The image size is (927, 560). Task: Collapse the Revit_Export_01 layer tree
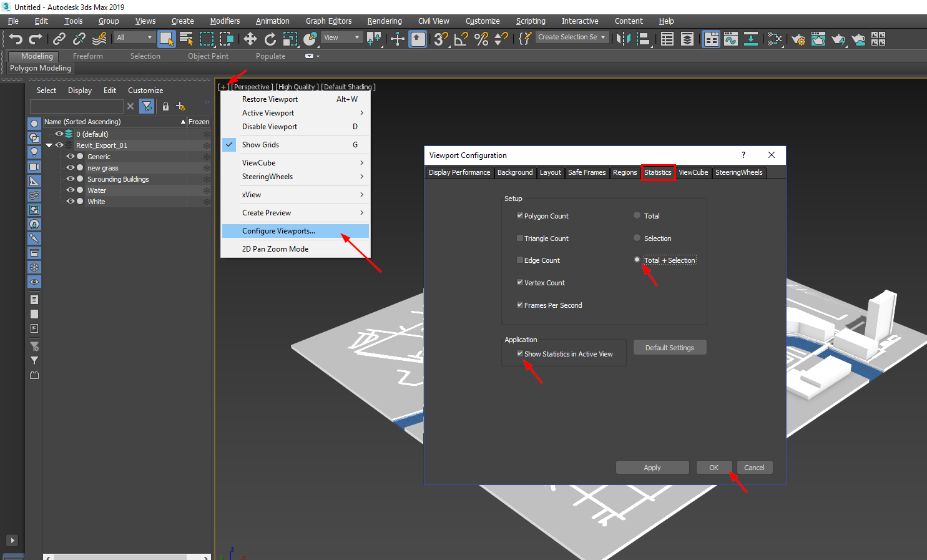pos(49,145)
